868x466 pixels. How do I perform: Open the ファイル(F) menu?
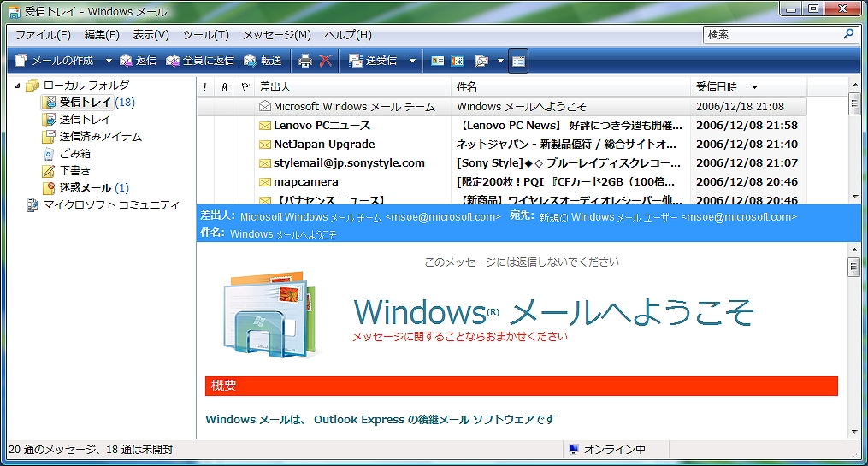click(43, 35)
